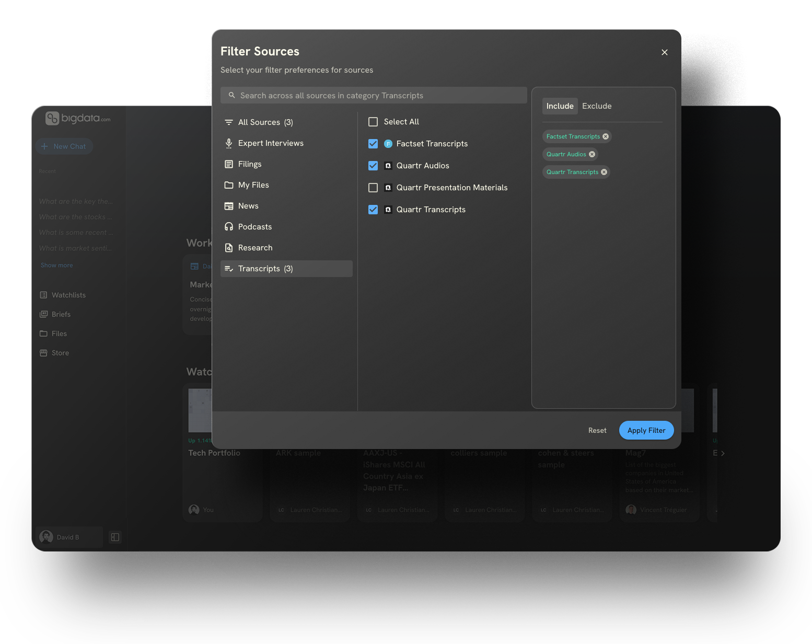Remove the Quartr Transcripts chip

[x=604, y=172]
